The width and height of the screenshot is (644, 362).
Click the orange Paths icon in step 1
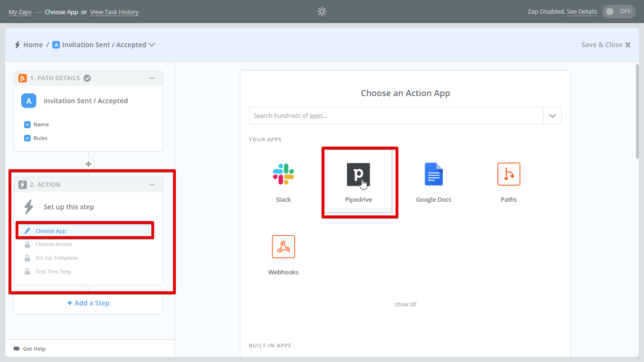(x=22, y=78)
